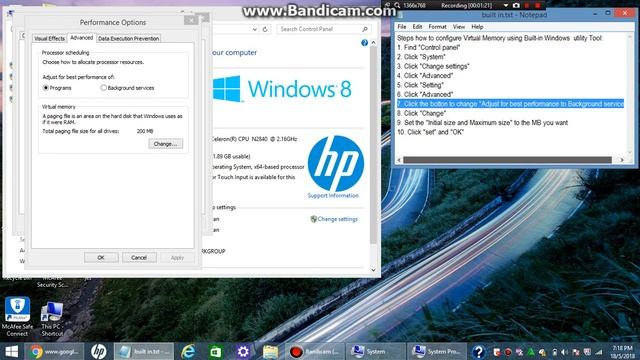Click the highlighted line 7 in Notepad

(x=511, y=104)
